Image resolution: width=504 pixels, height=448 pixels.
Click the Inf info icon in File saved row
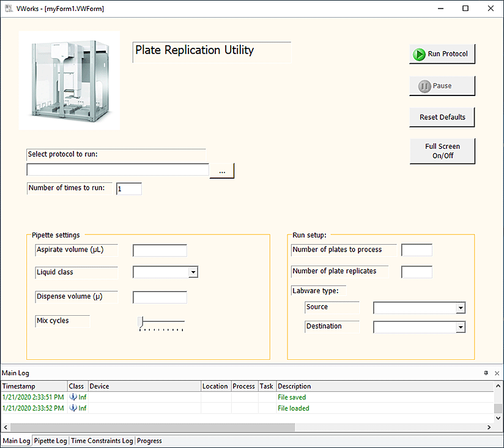(x=73, y=397)
